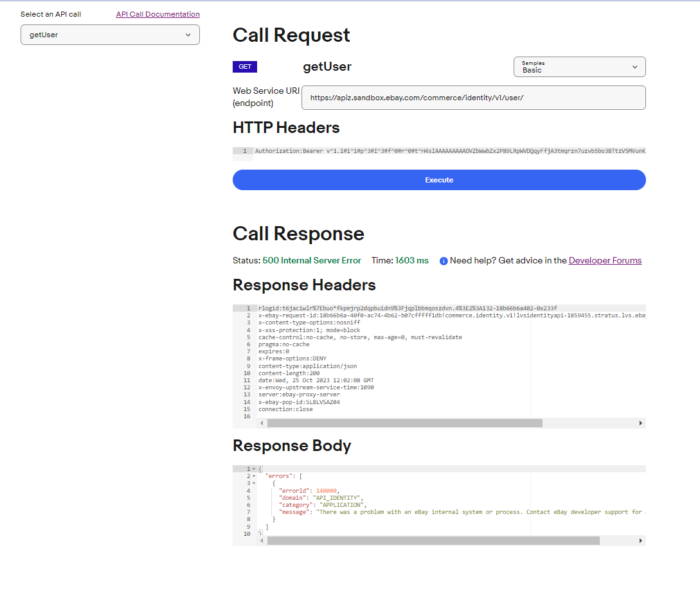The height and width of the screenshot is (593, 700).
Task: Click the content-length:200 line
Action: coord(289,373)
